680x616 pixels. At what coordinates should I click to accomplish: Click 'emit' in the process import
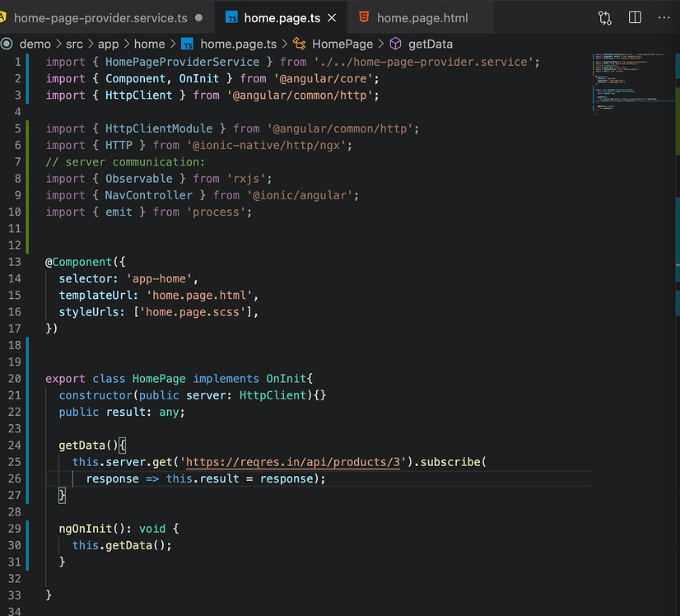click(x=119, y=212)
